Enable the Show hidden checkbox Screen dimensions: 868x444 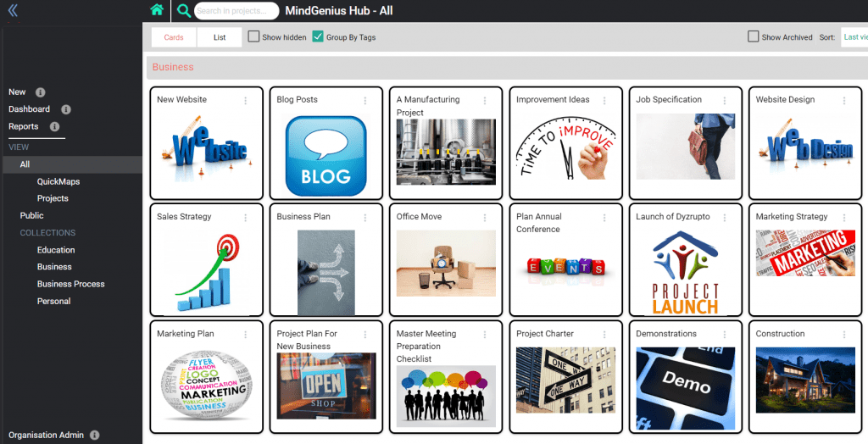[253, 36]
